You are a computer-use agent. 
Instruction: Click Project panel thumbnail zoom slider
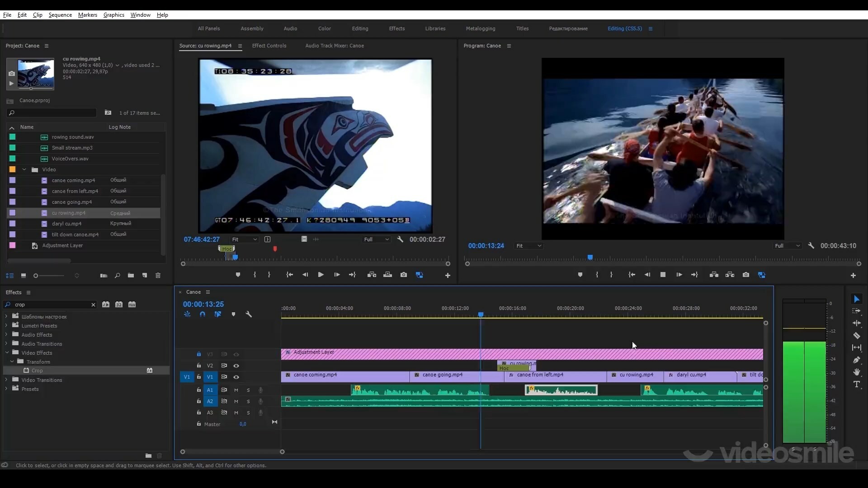click(36, 276)
